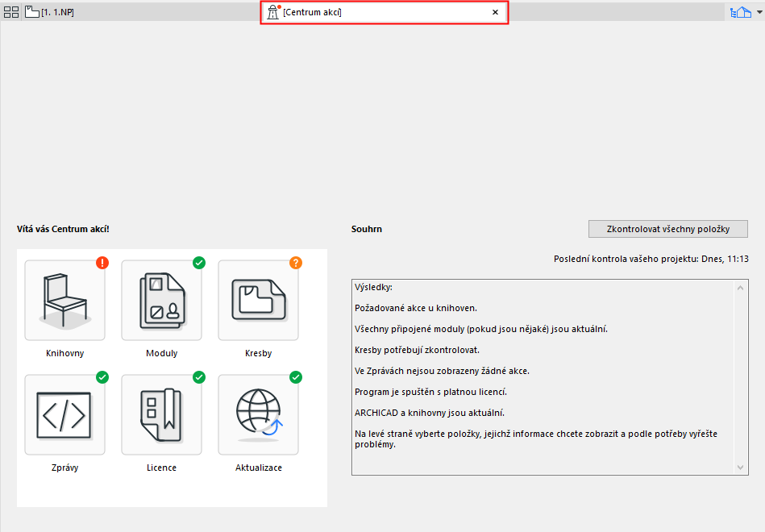Click the 'Vítá vás Centrum akcí!' heading
Screen dimensions: 765x532
63,229
